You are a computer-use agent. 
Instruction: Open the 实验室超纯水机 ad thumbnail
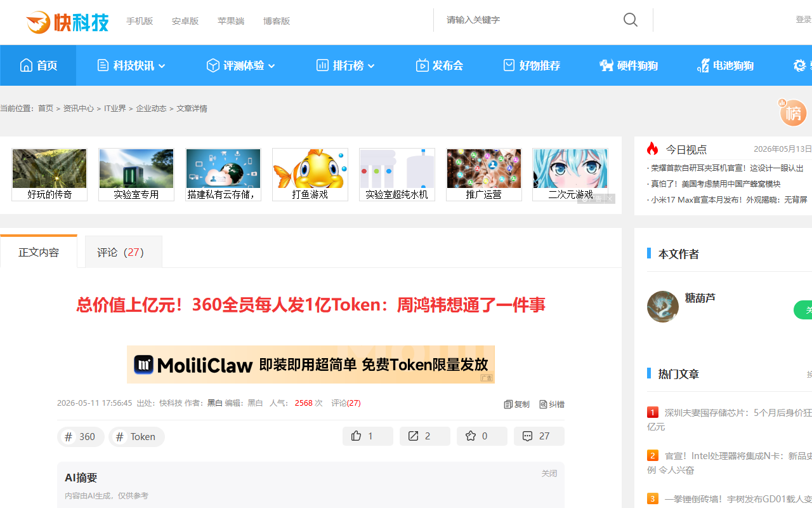tap(397, 175)
